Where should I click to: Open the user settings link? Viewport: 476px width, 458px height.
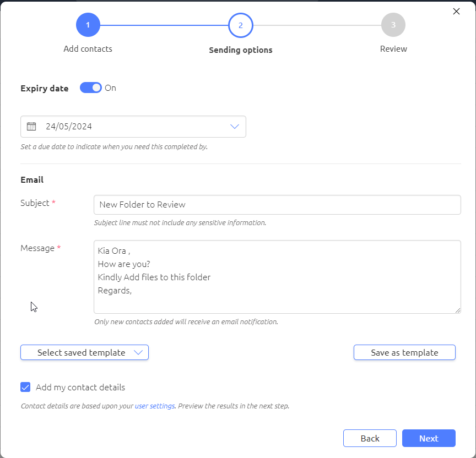tap(155, 406)
